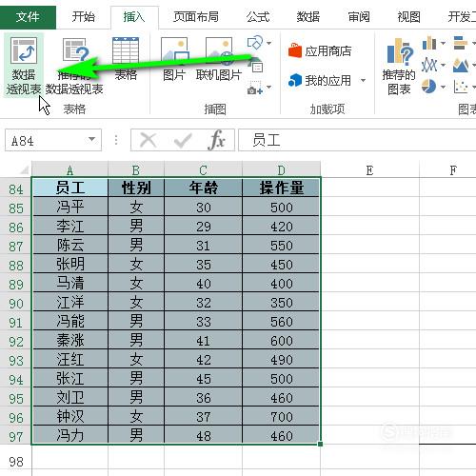The width and height of the screenshot is (476, 476).
Task: Select the Insert (插入) tab
Action: click(134, 17)
